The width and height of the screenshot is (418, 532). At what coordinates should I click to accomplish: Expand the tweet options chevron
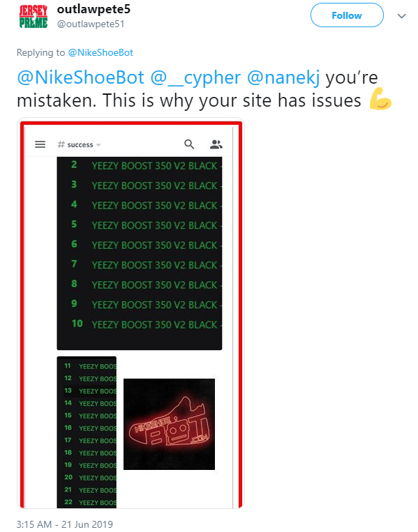[x=402, y=16]
